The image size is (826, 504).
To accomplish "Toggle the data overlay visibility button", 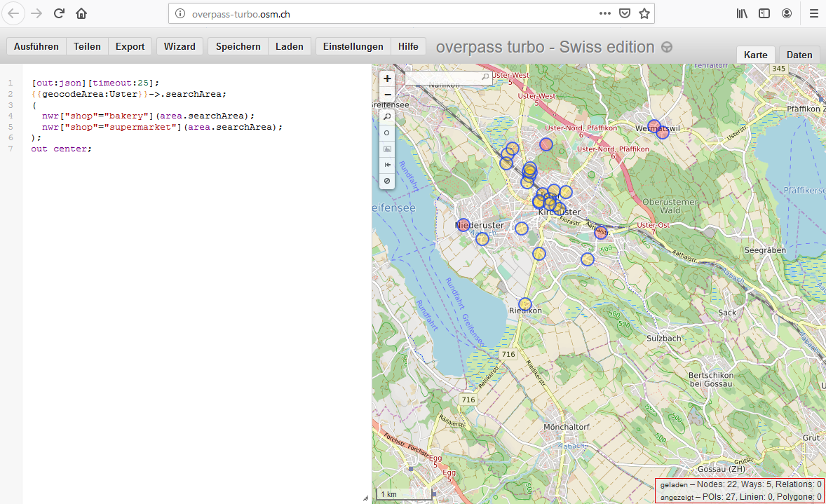I will (387, 181).
